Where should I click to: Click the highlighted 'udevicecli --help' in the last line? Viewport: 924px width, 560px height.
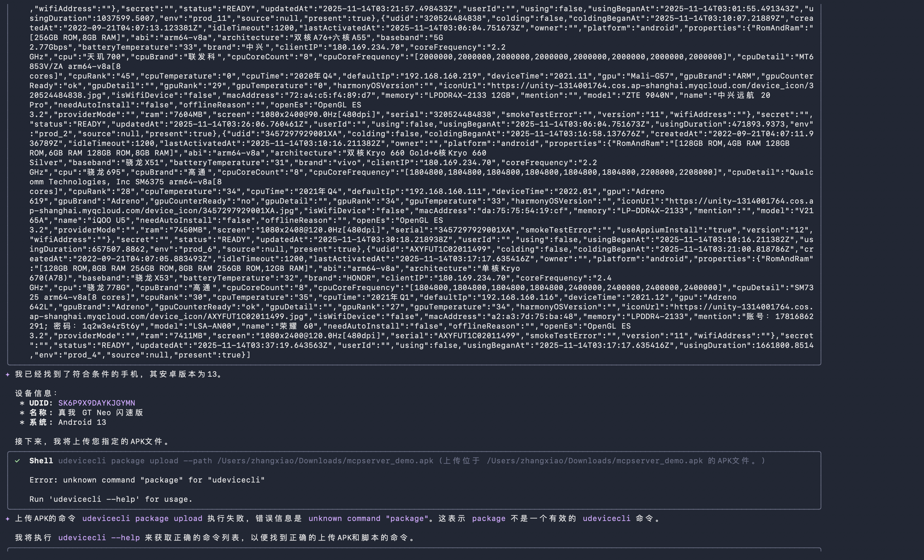[99, 538]
